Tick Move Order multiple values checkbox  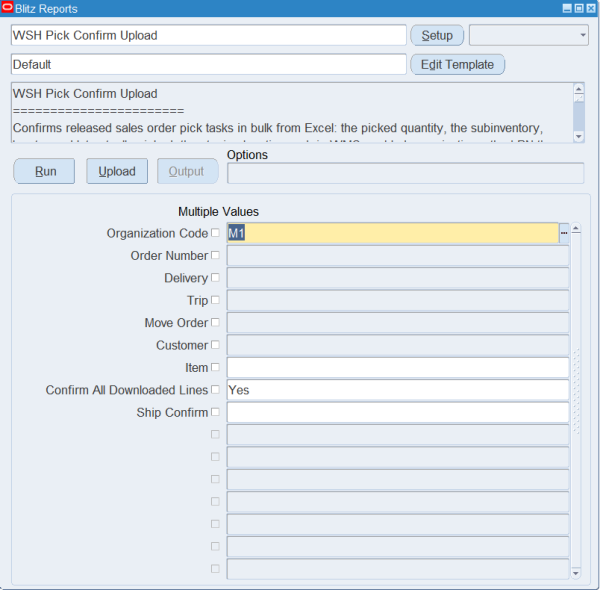point(215,322)
